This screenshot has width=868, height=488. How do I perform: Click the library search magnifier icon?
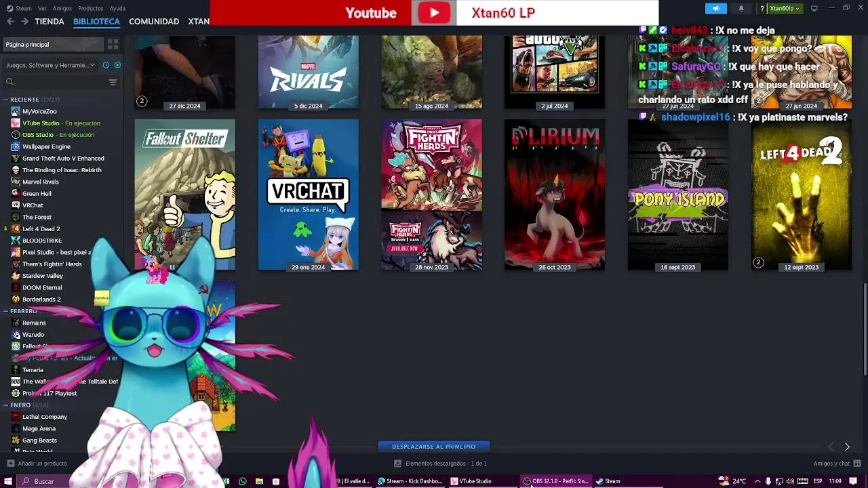click(x=9, y=82)
